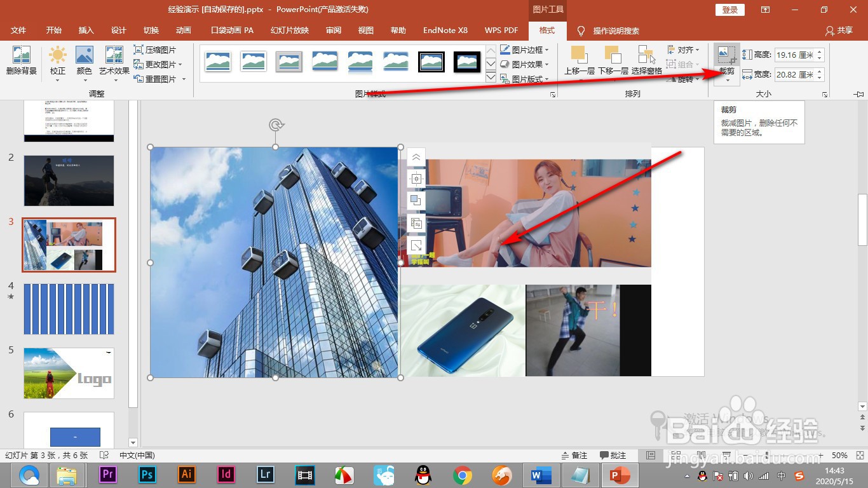Click Bring Forward (上移一层) icon

tap(579, 55)
